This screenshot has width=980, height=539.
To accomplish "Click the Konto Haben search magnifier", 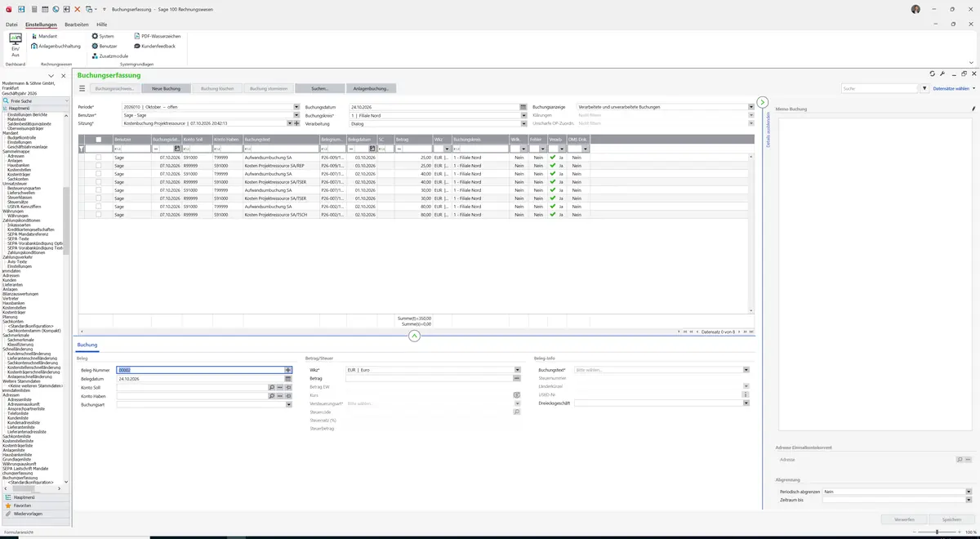I will coord(271,396).
